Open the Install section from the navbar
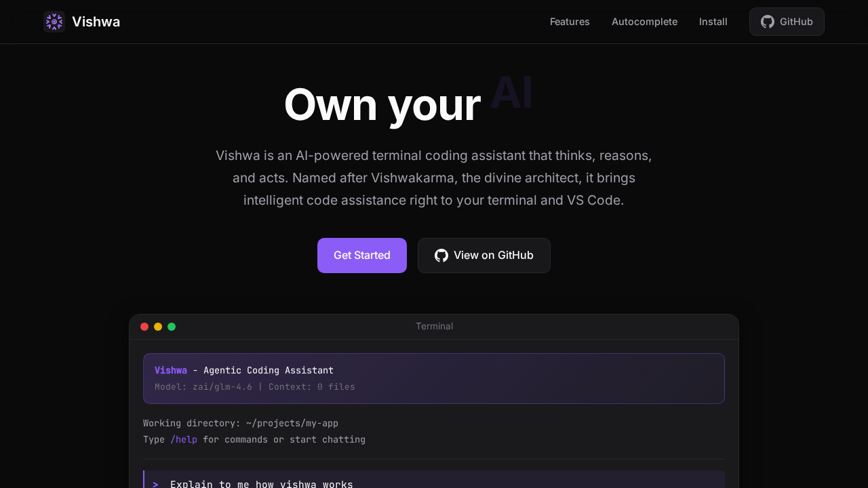The width and height of the screenshot is (868, 488). click(x=713, y=21)
